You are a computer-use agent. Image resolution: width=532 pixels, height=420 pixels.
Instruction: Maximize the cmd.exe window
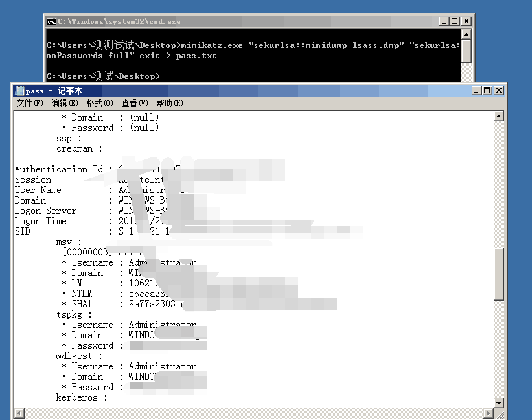click(455, 21)
